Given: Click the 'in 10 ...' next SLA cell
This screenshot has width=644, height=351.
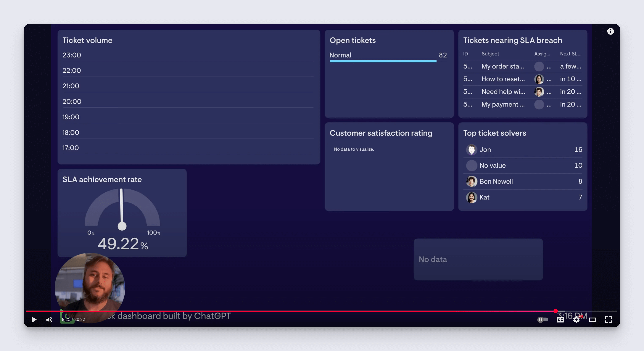Looking at the screenshot, I should point(571,79).
